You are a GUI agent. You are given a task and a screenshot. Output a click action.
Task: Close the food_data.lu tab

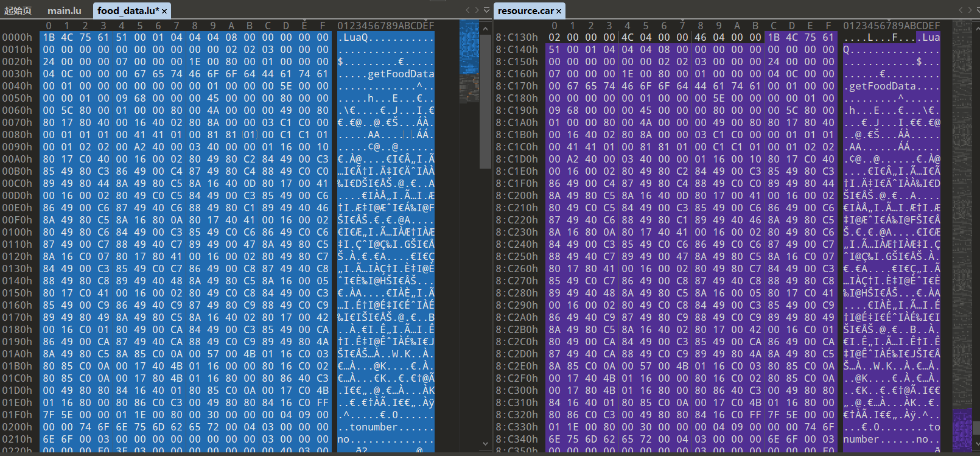click(164, 11)
